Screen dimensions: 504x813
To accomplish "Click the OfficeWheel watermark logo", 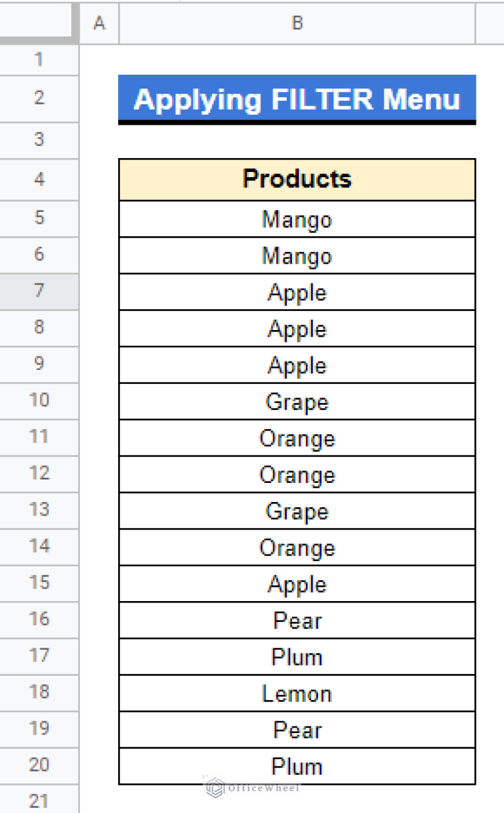I will (253, 787).
